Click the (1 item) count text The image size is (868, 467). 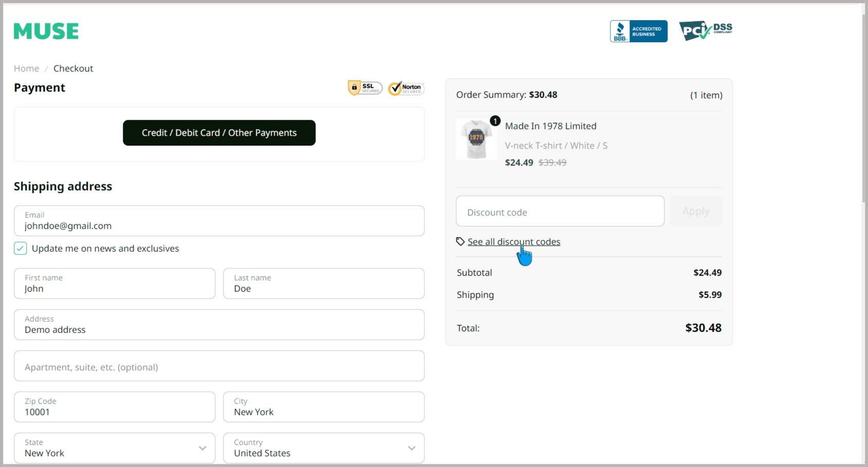pos(706,95)
